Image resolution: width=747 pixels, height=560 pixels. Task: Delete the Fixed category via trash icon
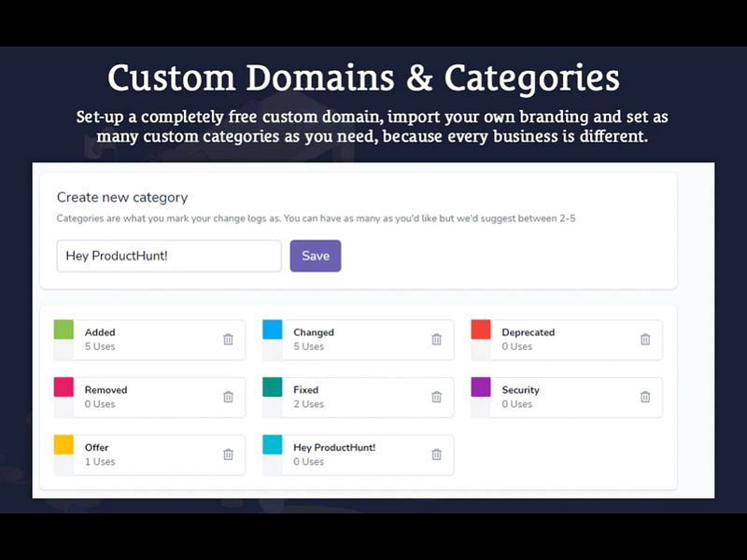point(436,397)
